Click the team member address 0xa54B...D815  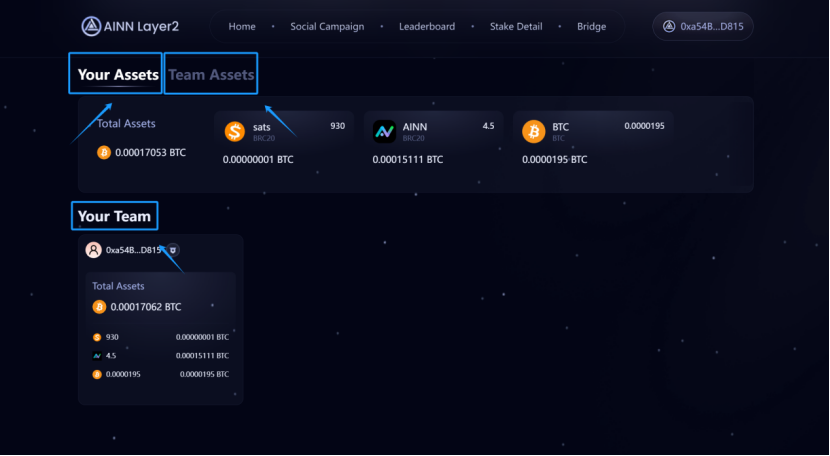[133, 250]
